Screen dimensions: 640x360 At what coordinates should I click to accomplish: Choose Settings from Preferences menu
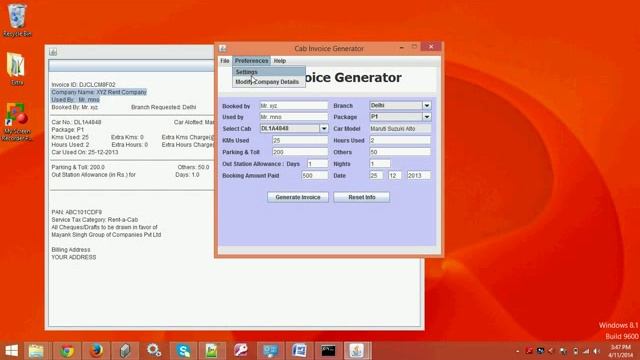click(x=269, y=72)
